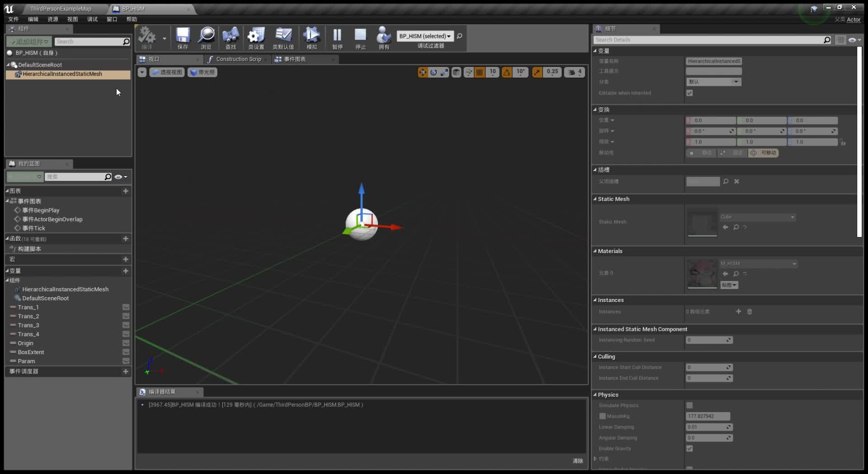The width and height of the screenshot is (868, 474).
Task: Add a new instance in the Instances section
Action: pos(738,312)
